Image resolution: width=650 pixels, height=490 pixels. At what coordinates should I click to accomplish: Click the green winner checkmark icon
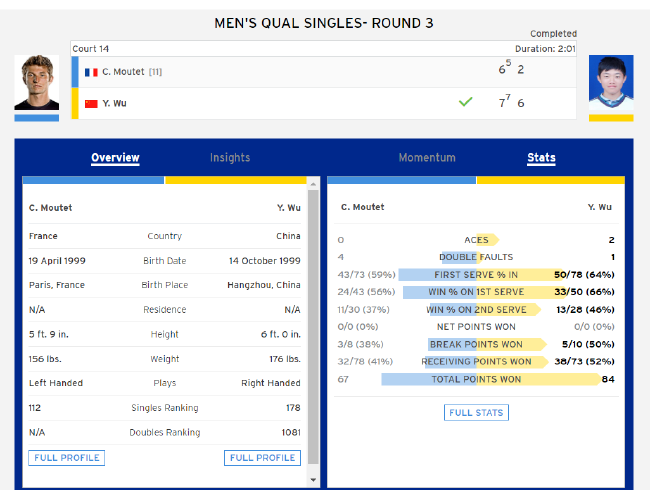[465, 102]
